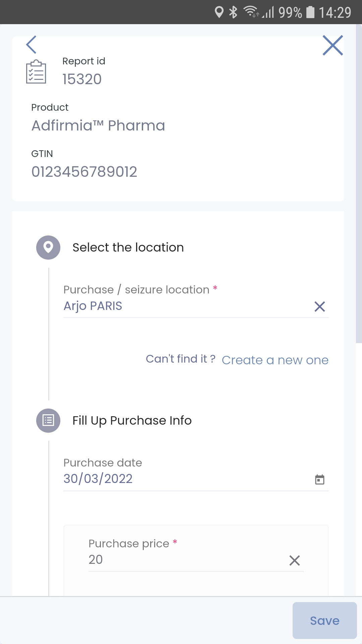Close the report form with X
The image size is (362, 644).
pyautogui.click(x=333, y=45)
